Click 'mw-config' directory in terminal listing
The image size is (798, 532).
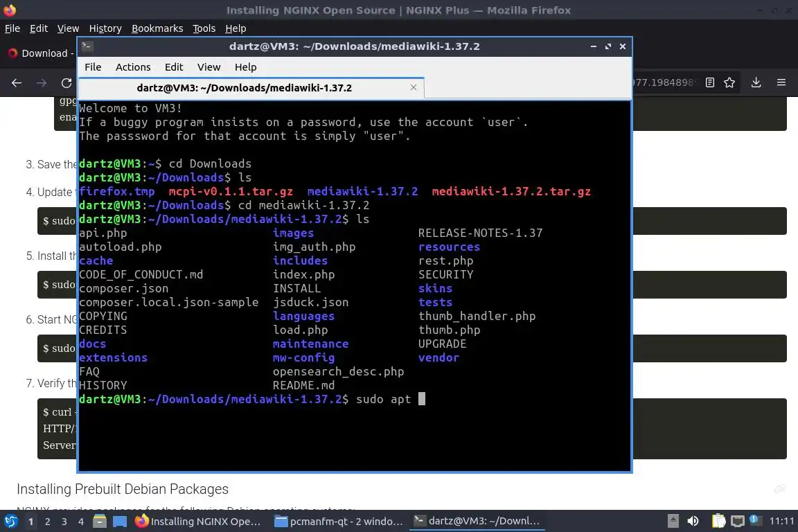[x=304, y=358]
